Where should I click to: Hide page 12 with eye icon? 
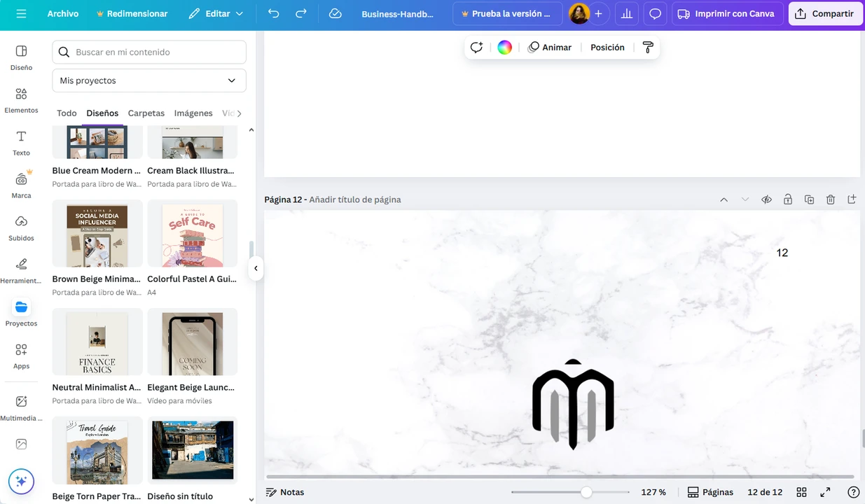coord(766,199)
